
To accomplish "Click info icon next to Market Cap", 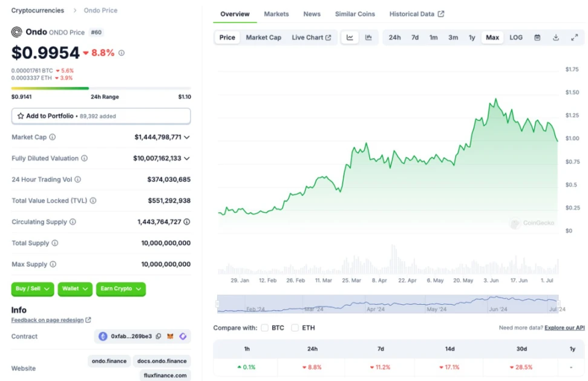I will [52, 137].
